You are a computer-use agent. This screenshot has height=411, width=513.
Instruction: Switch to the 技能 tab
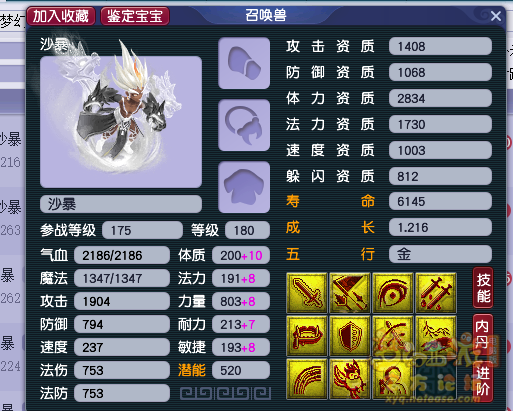pos(483,288)
